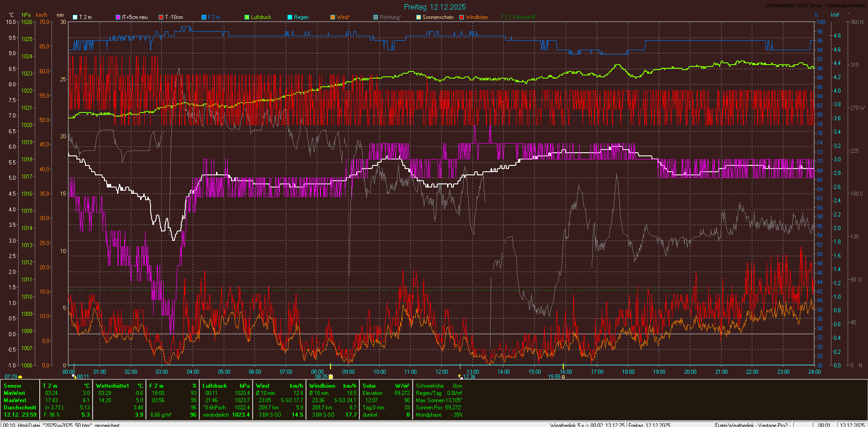Click the 13.12.2025 date in status bar
The width and height of the screenshot is (868, 427).
(852, 425)
